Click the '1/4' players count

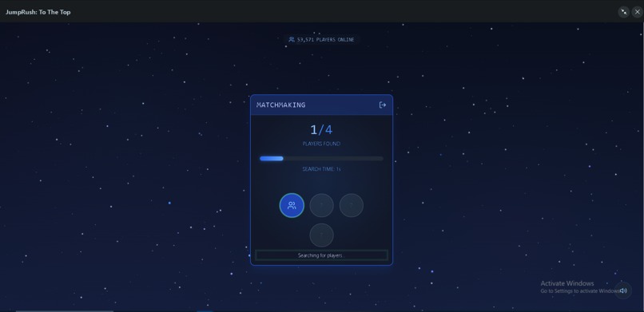tap(321, 130)
